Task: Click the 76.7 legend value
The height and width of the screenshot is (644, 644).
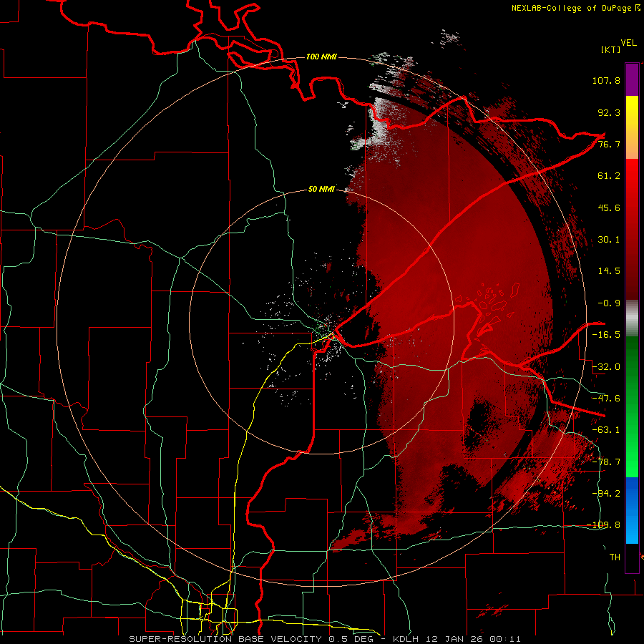Action: (609, 144)
